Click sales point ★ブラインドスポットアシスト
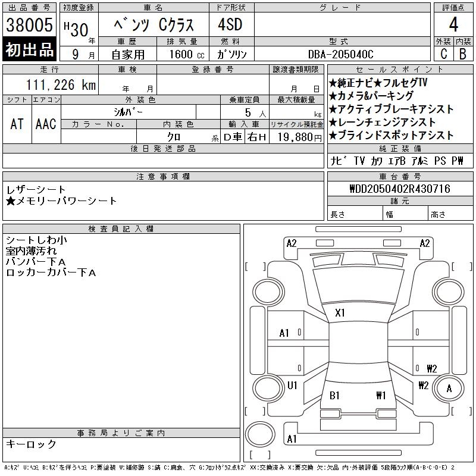This screenshot has width=476, height=476. coord(391,135)
